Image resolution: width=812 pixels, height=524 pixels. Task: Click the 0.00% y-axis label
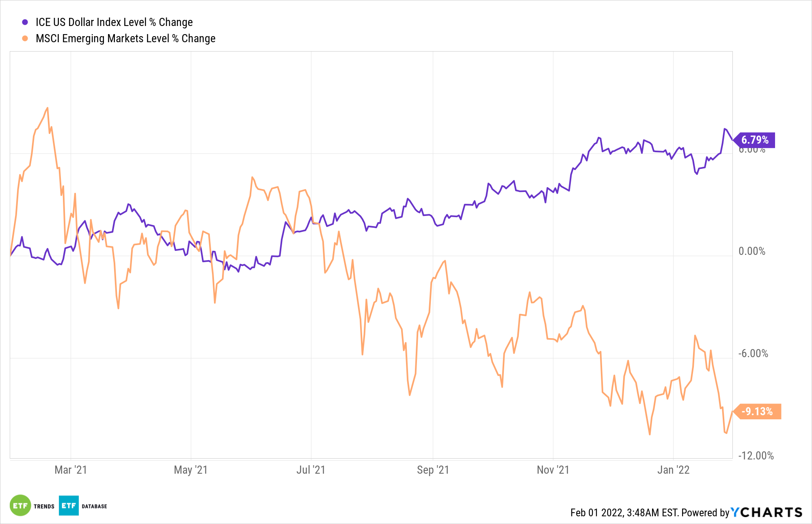click(752, 251)
